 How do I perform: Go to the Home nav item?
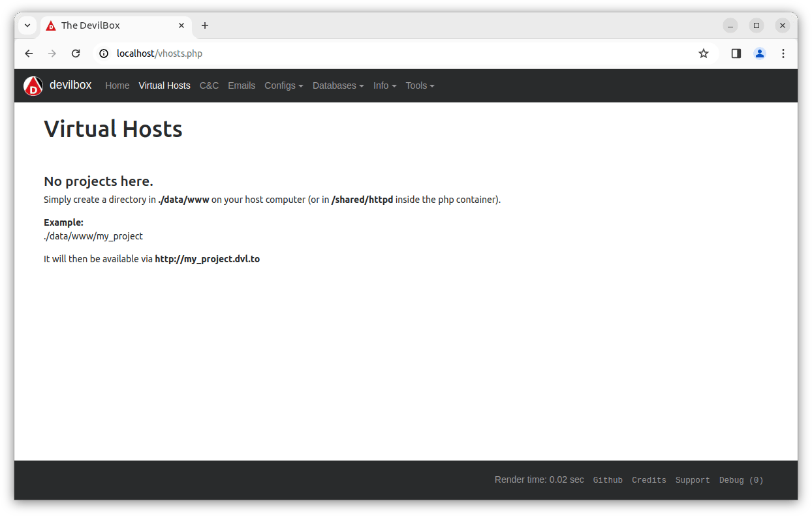point(117,85)
